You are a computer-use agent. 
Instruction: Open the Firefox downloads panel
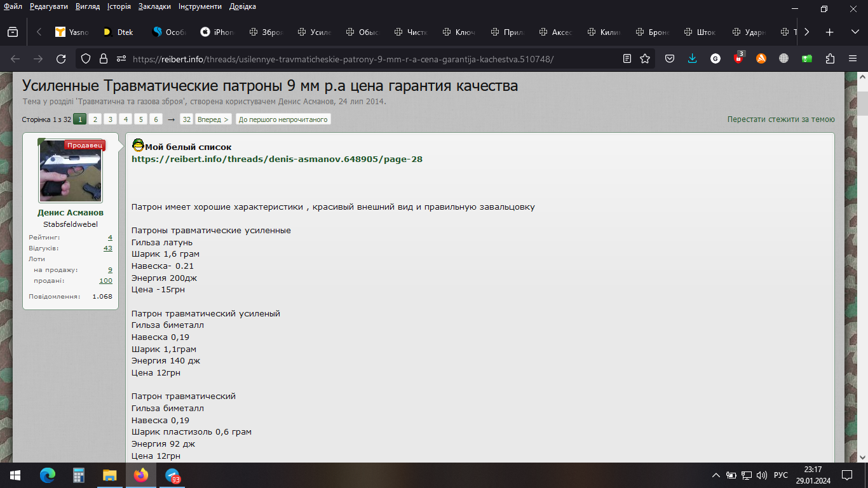pyautogui.click(x=693, y=59)
